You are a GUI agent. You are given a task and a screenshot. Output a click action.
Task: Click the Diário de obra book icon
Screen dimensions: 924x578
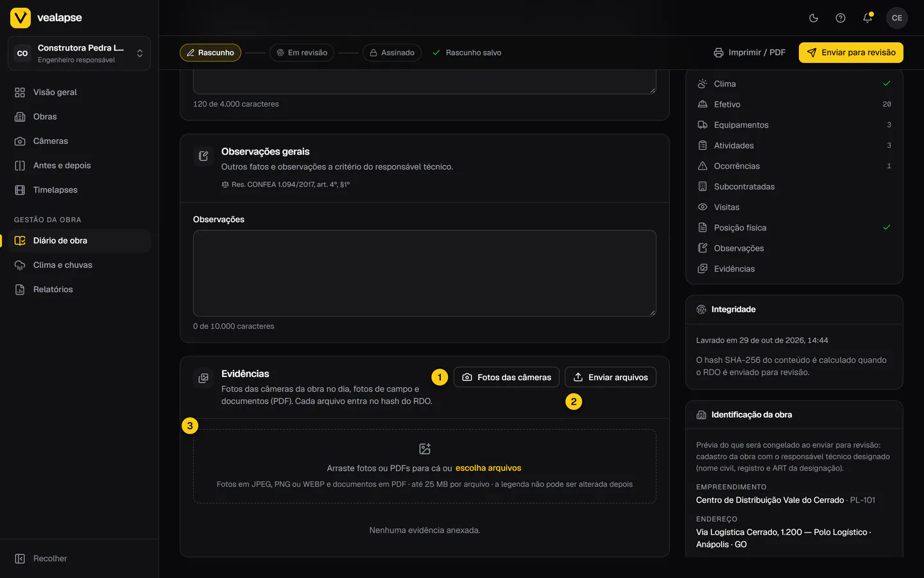[x=20, y=241]
